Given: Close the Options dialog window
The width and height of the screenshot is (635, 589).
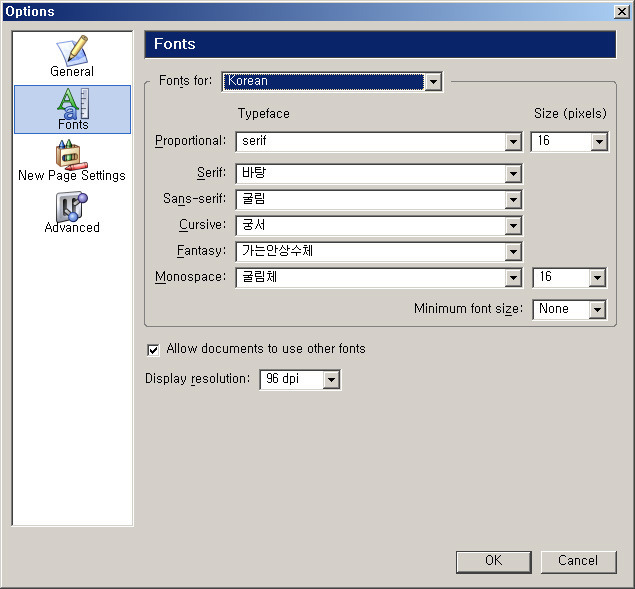Looking at the screenshot, I should pos(622,11).
